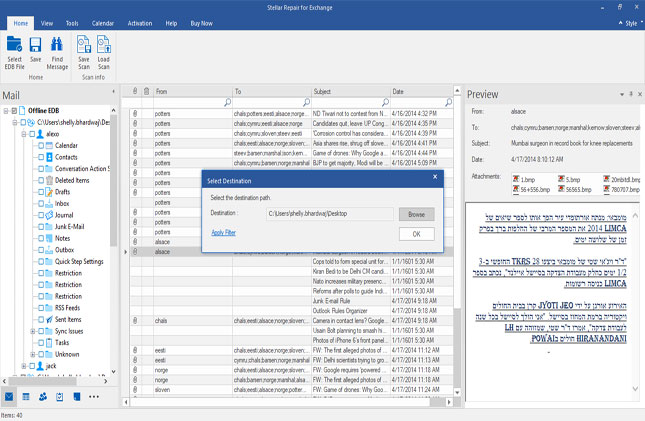This screenshot has height=421, width=645.
Task: Click attachment column header paperclip icon
Action: pos(135,91)
